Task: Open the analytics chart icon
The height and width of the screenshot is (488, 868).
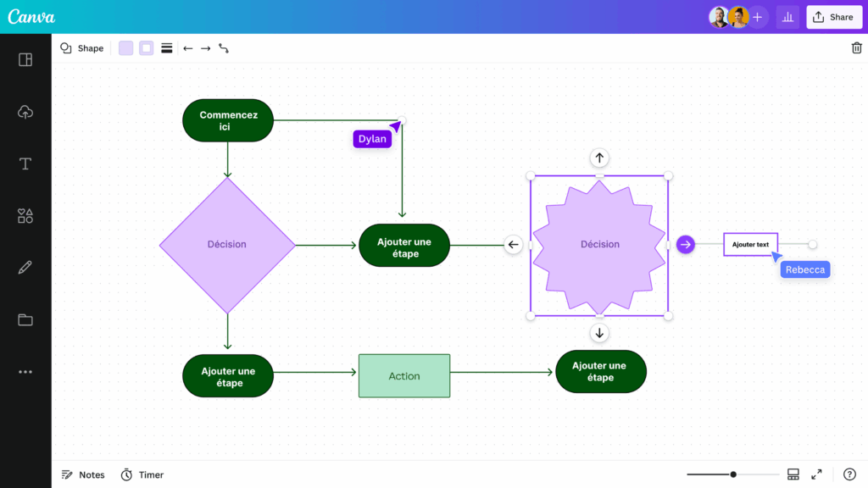Action: coord(787,17)
